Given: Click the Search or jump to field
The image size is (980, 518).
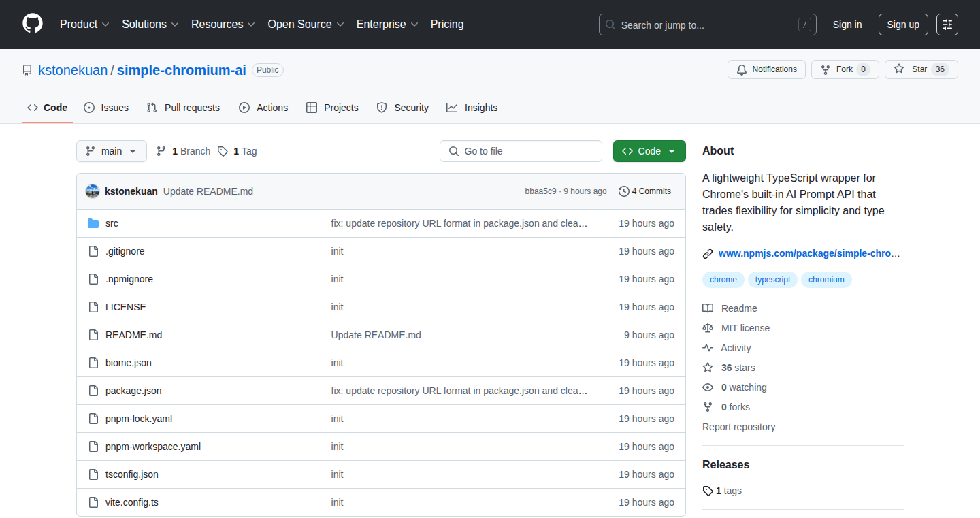Looking at the screenshot, I should [708, 25].
